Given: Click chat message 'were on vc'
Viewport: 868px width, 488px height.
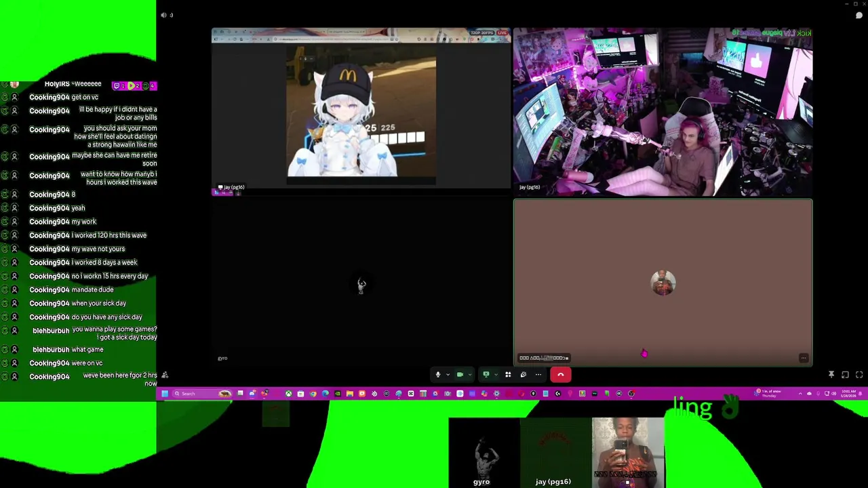Looking at the screenshot, I should pyautogui.click(x=87, y=363).
